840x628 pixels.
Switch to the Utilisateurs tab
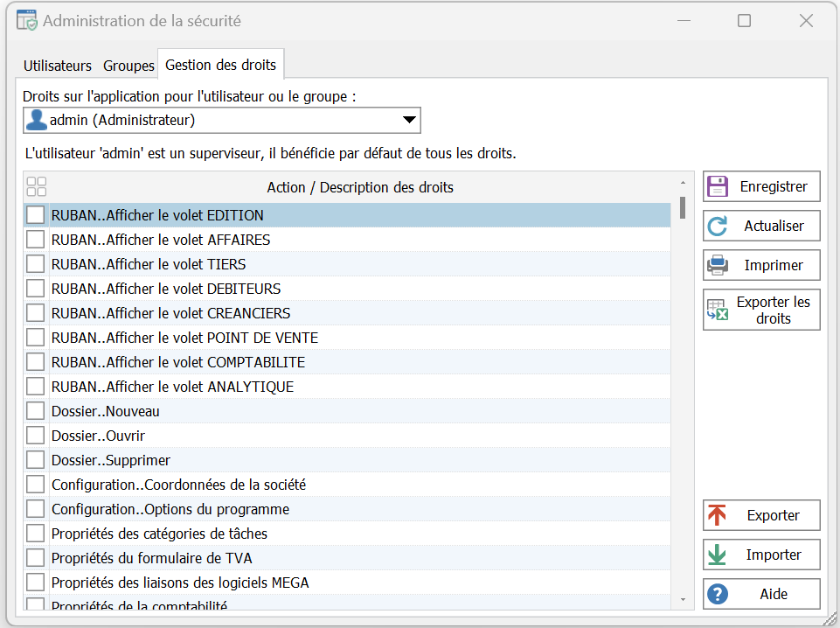click(x=58, y=66)
